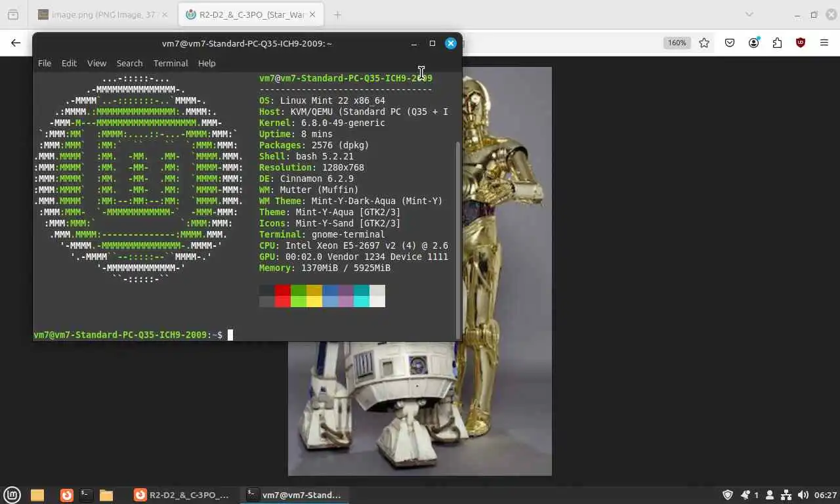Close the image.png browser tab
This screenshot has height=504, width=840.
tap(164, 14)
